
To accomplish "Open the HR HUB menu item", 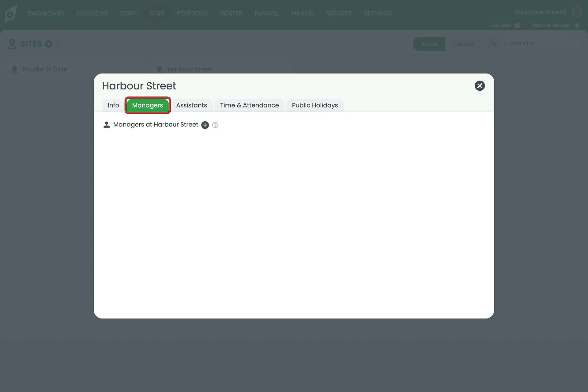I will tap(303, 13).
